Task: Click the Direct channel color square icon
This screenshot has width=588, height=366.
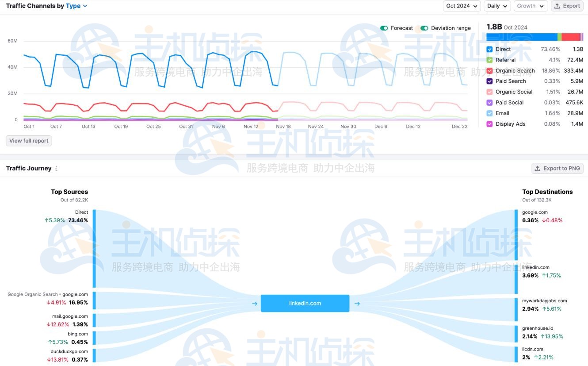Action: (x=489, y=49)
